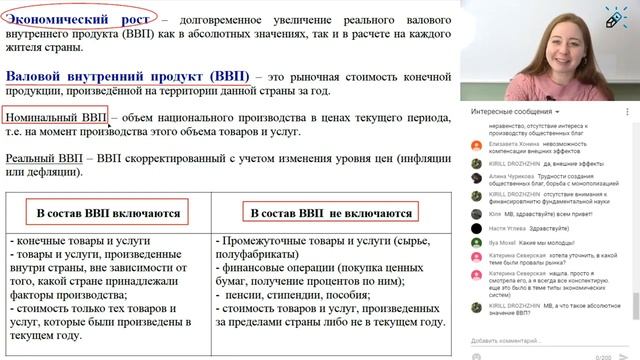Click the term 'Номинальный ВВП'
Viewport: 640px width, 360px height.
coord(56,117)
